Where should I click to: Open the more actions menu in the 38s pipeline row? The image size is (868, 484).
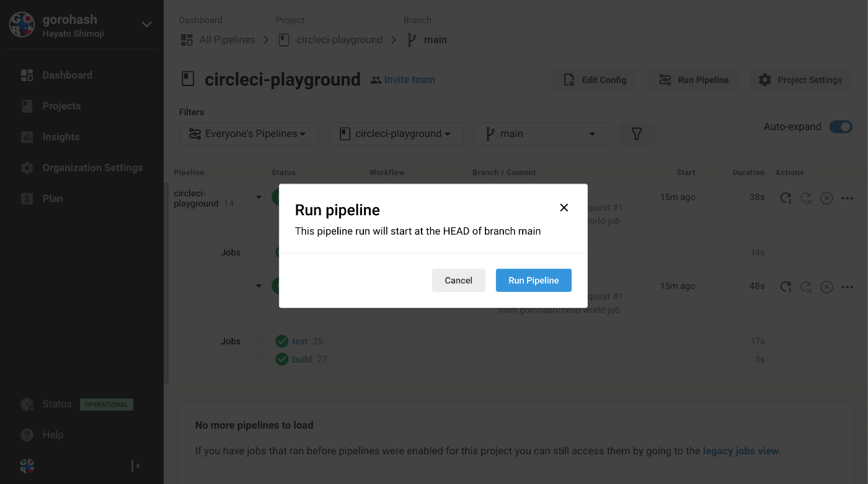847,198
